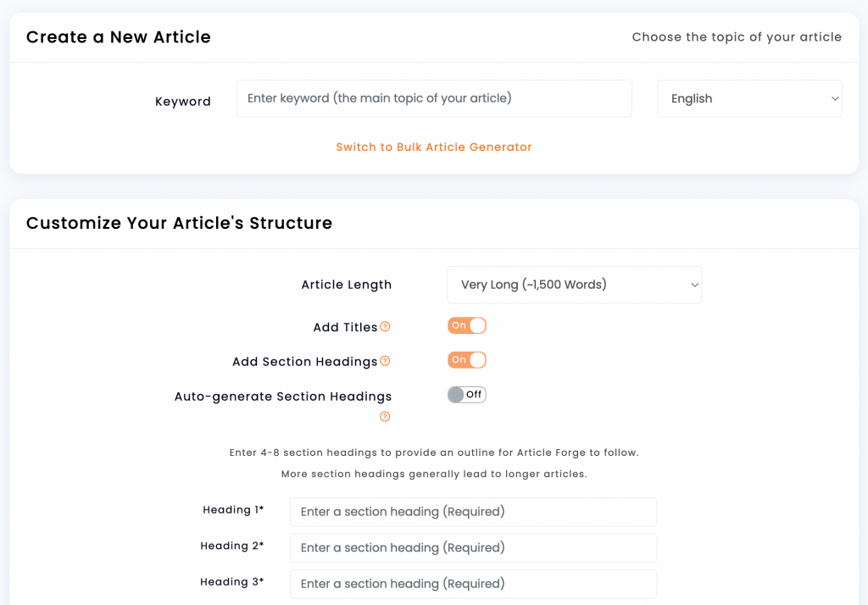Click Switch to Bulk Article Generator link
The image size is (868, 605).
click(x=434, y=147)
